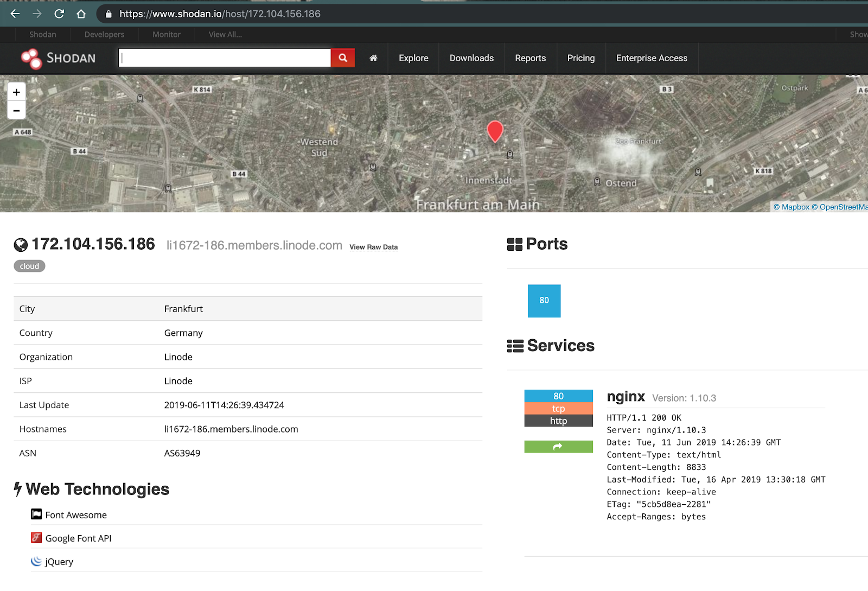The width and height of the screenshot is (868, 591).
Task: Open the Enterprise Access menu item
Action: pyautogui.click(x=652, y=58)
